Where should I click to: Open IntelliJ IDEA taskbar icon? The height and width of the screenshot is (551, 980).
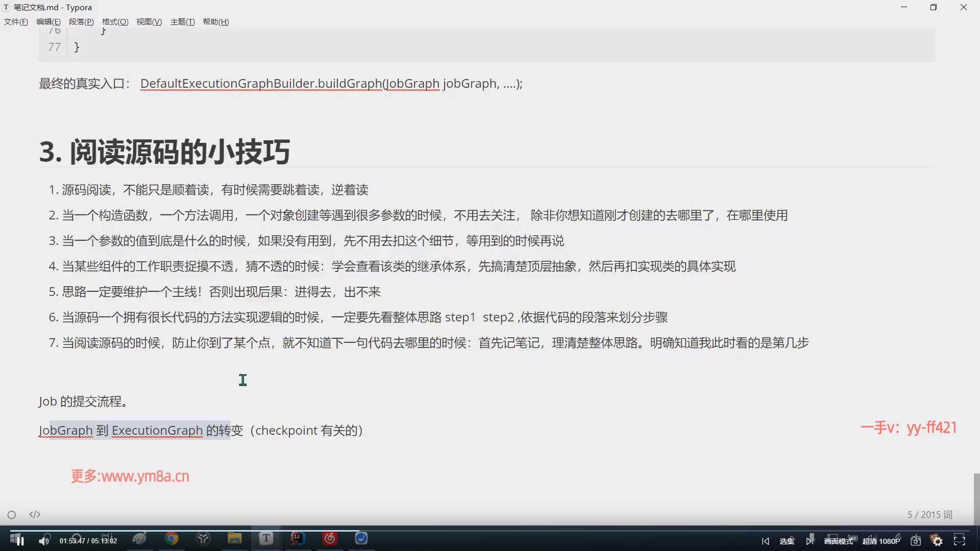click(298, 538)
